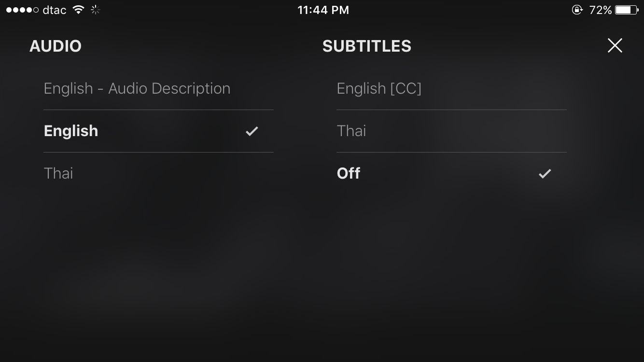The image size is (644, 362).
Task: Tap the battery icon in status bar
Action: click(627, 10)
